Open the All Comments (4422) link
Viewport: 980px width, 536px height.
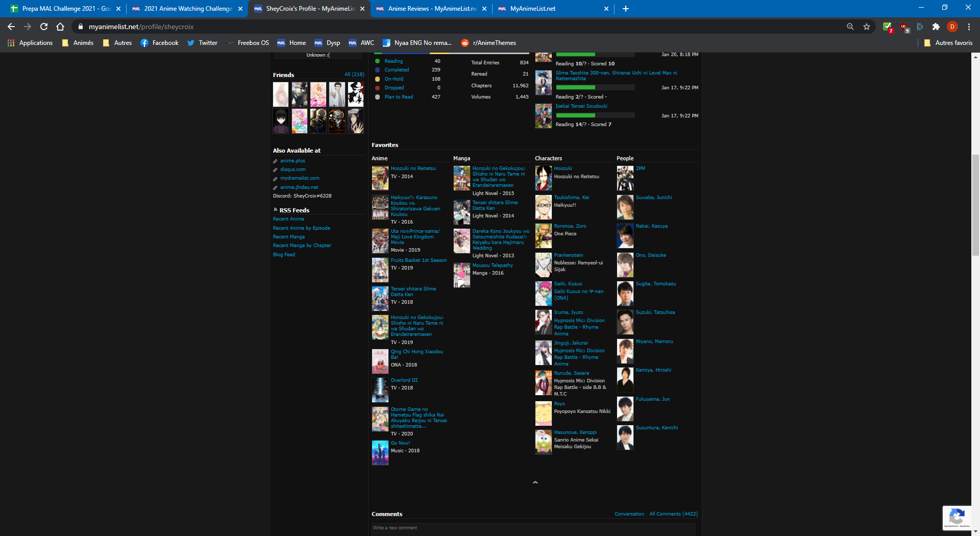[x=673, y=514]
